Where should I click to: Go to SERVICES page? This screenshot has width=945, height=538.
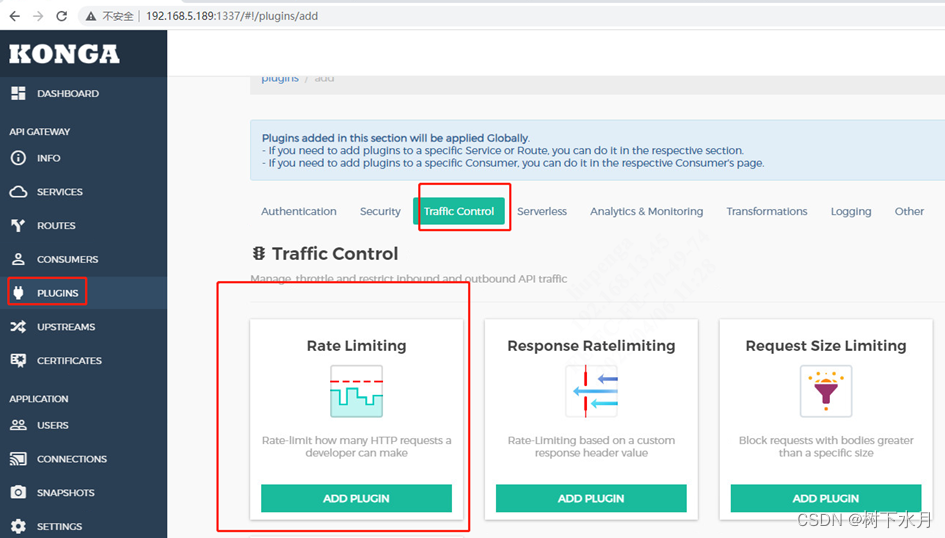(60, 192)
